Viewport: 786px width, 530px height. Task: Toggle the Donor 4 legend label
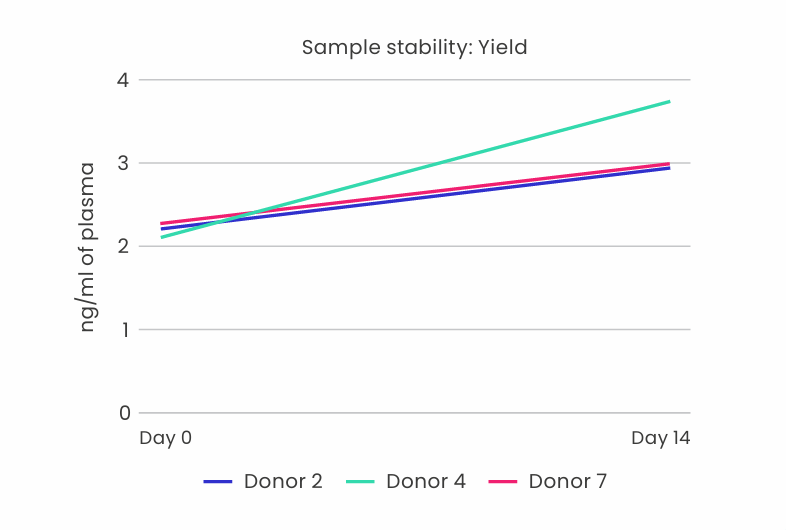tap(426, 481)
